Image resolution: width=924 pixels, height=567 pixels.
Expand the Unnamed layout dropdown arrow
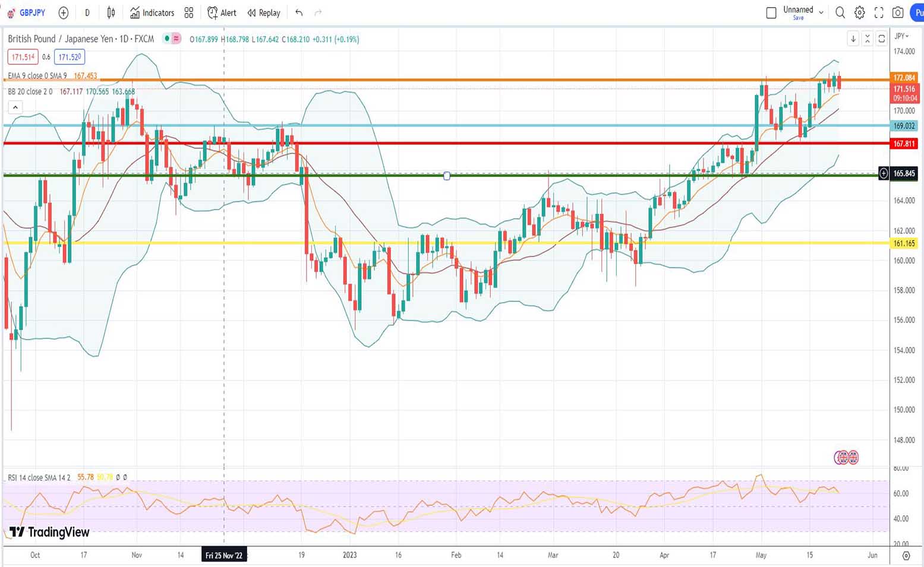click(821, 12)
